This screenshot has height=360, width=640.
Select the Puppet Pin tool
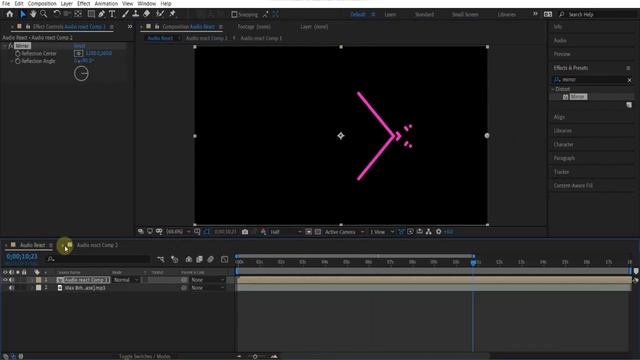172,14
